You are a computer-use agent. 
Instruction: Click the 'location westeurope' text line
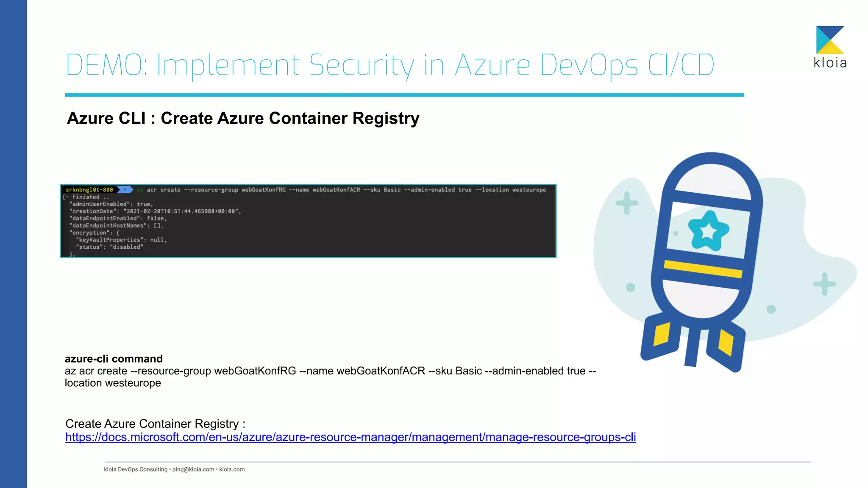point(113,383)
